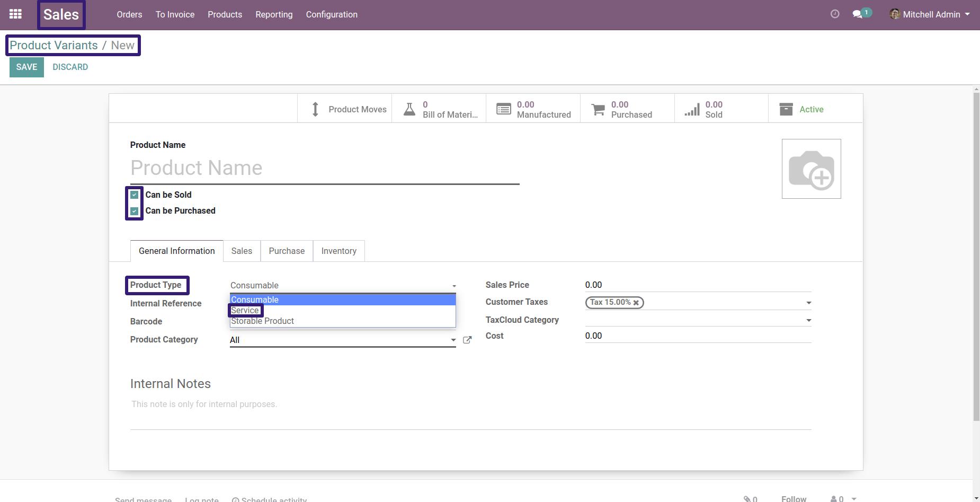This screenshot has height=502, width=980.
Task: Click the Purchased shopping cart icon
Action: 598,109
